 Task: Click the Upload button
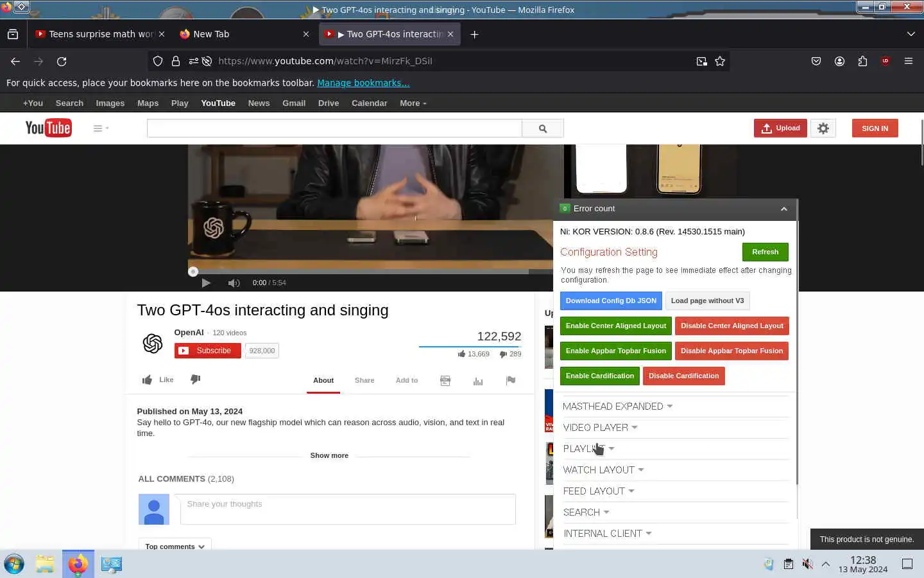780,128
